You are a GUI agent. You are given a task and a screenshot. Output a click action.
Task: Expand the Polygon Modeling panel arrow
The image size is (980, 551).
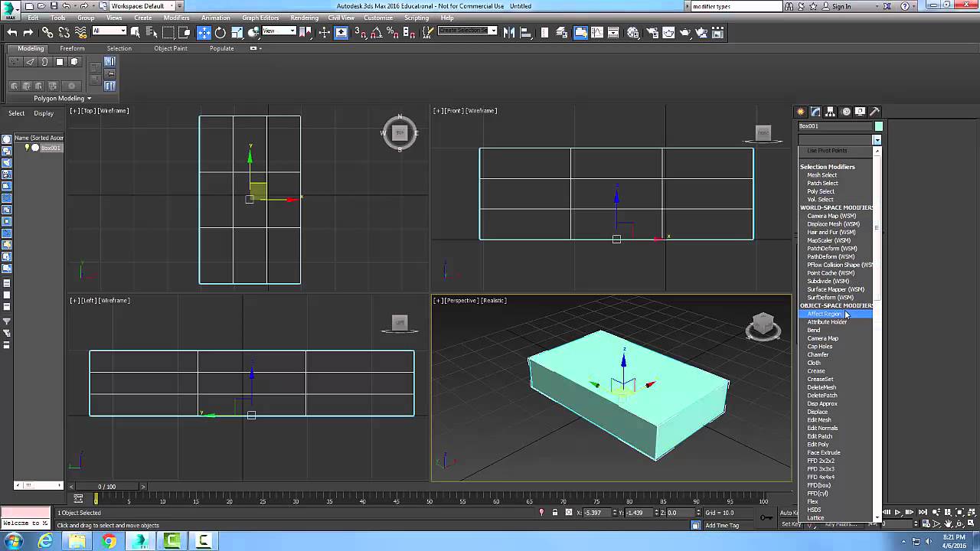coord(89,98)
